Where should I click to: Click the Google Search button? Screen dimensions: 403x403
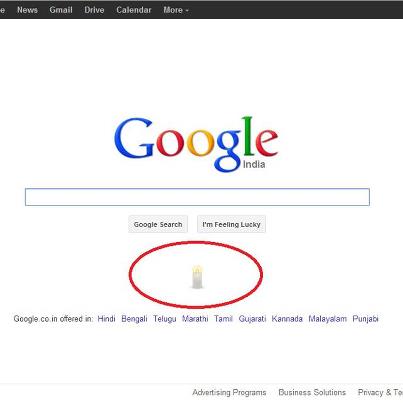[x=158, y=224]
